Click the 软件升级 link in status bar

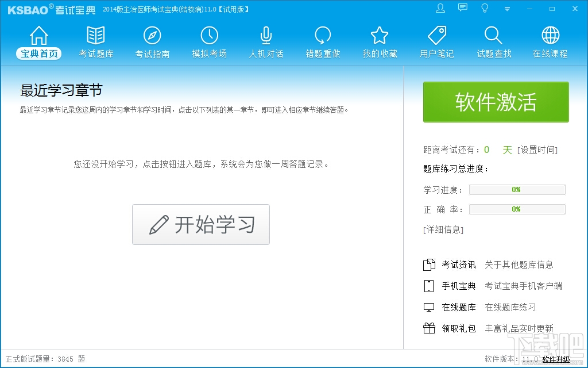click(556, 359)
